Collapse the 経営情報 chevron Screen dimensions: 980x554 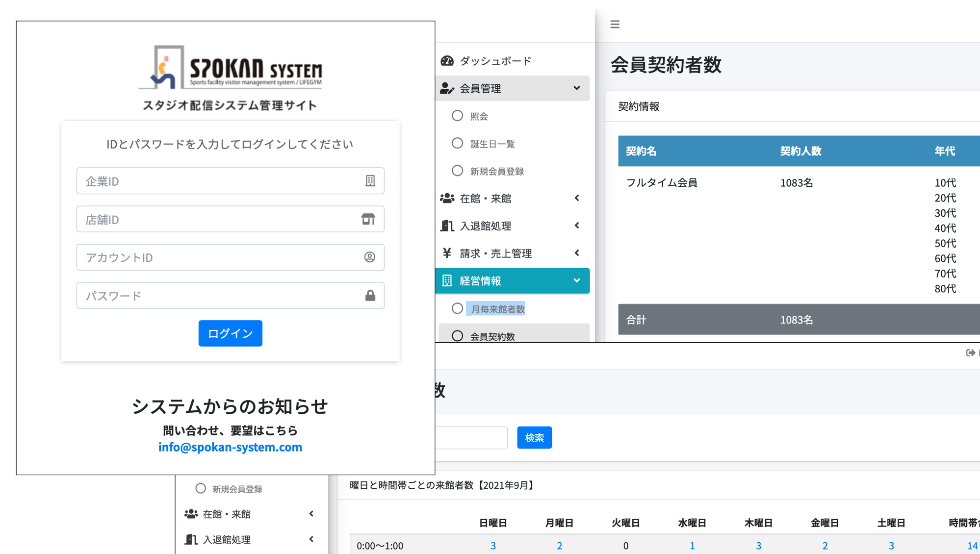click(x=577, y=280)
